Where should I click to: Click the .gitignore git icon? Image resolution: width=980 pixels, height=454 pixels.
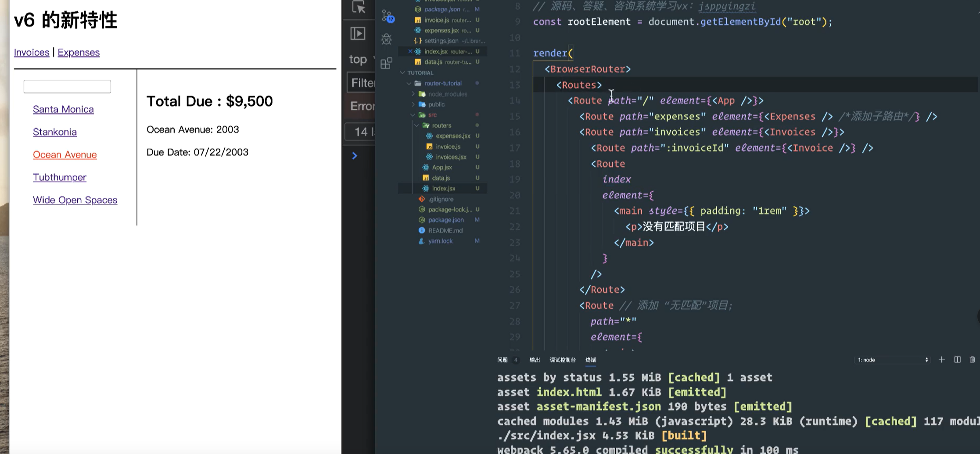click(422, 199)
